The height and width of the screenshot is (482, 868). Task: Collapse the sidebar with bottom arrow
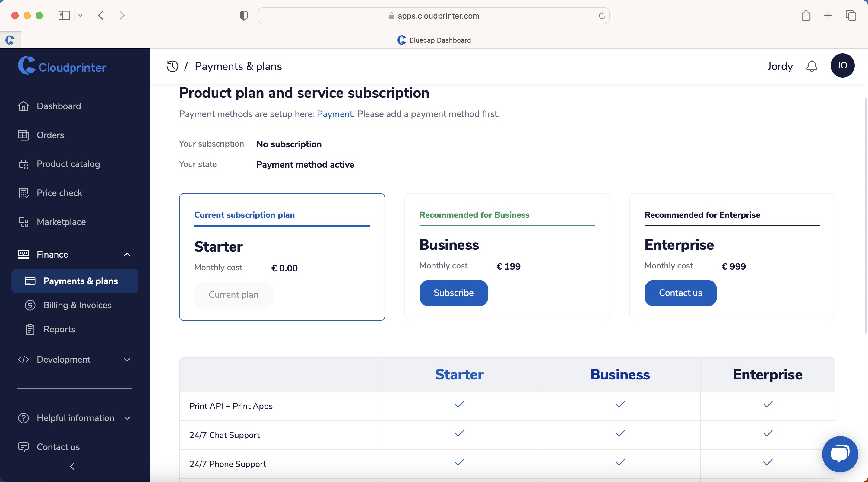pyautogui.click(x=72, y=466)
